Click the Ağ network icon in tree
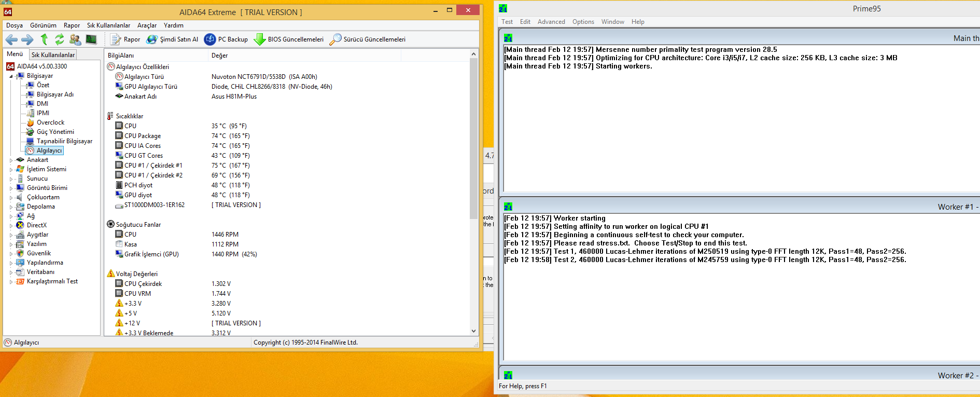980x397 pixels. pos(20,216)
